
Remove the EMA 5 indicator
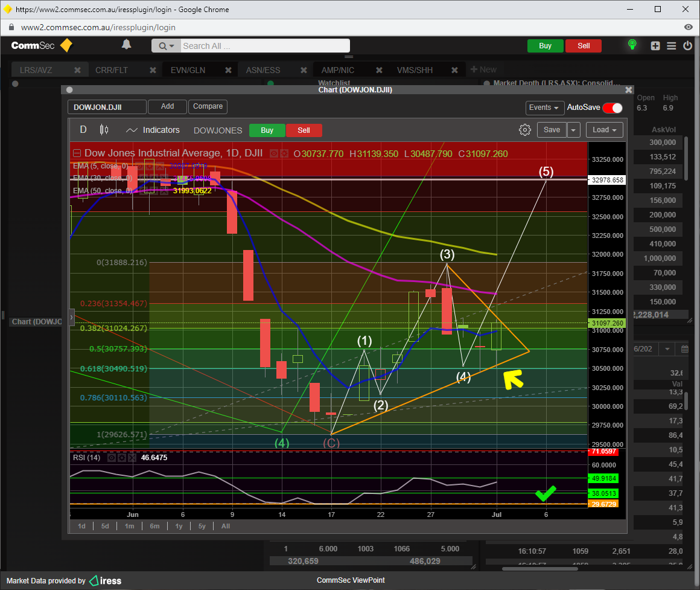tap(160, 166)
